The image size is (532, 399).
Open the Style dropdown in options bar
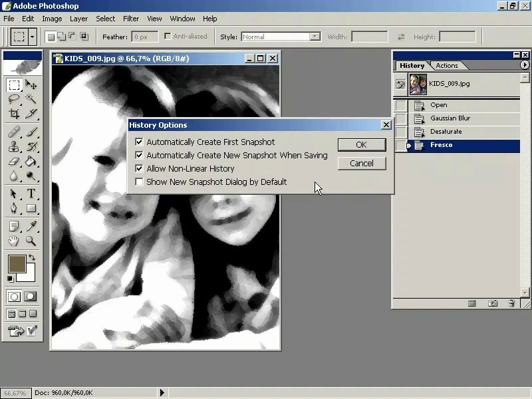315,37
